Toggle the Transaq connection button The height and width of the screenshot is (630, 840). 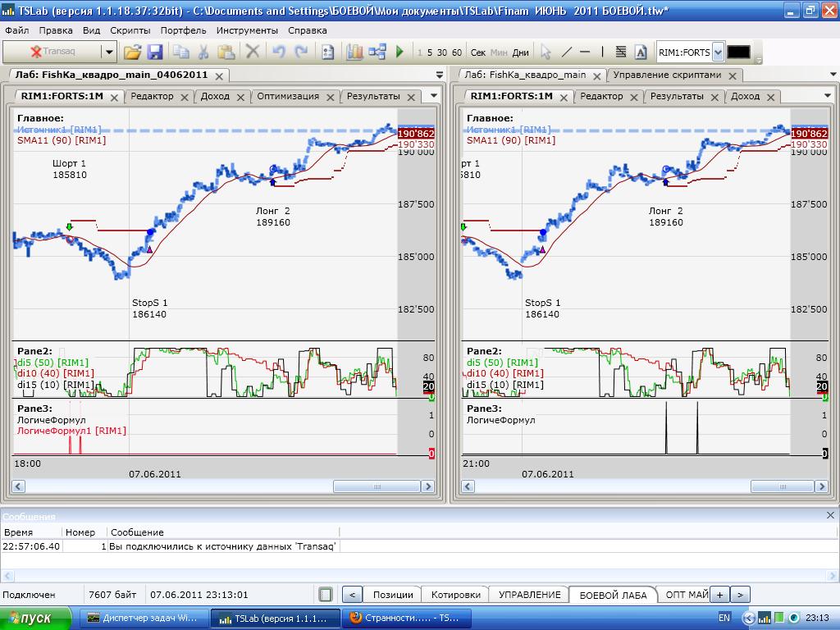(53, 52)
